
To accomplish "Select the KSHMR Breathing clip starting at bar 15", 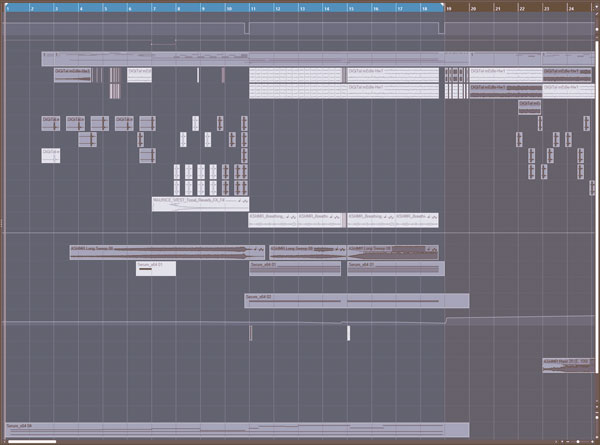I will [x=371, y=220].
